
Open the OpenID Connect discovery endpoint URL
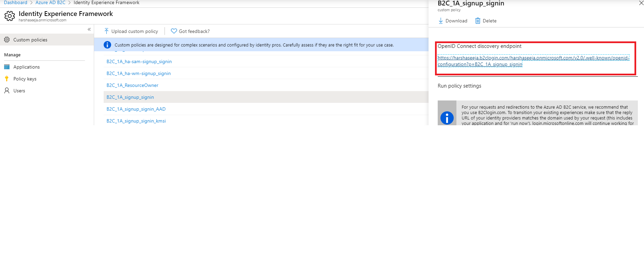[x=533, y=61]
